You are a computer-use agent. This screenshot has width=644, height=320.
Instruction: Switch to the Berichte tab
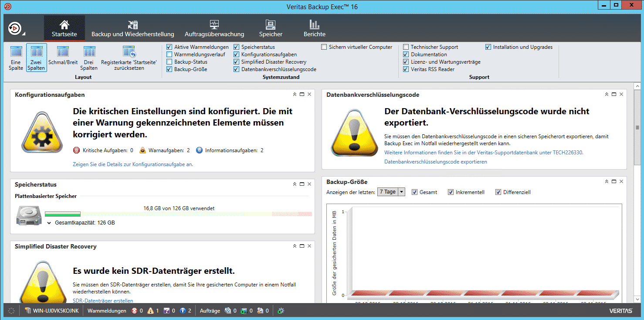pos(315,29)
